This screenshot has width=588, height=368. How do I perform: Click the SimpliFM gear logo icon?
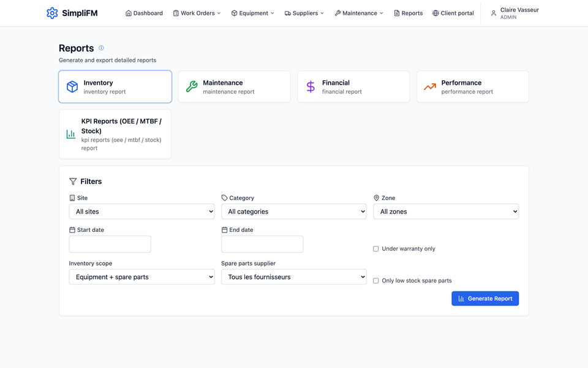52,13
